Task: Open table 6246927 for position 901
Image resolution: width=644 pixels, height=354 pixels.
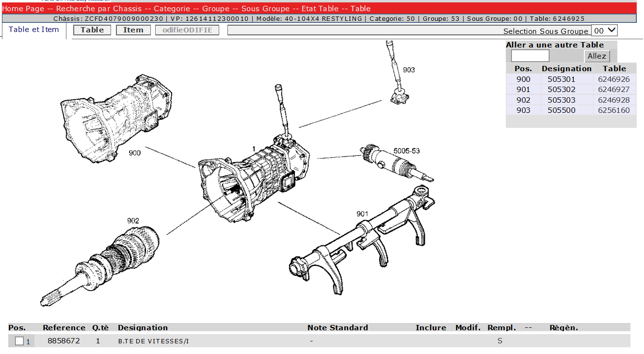Action: pyautogui.click(x=613, y=90)
